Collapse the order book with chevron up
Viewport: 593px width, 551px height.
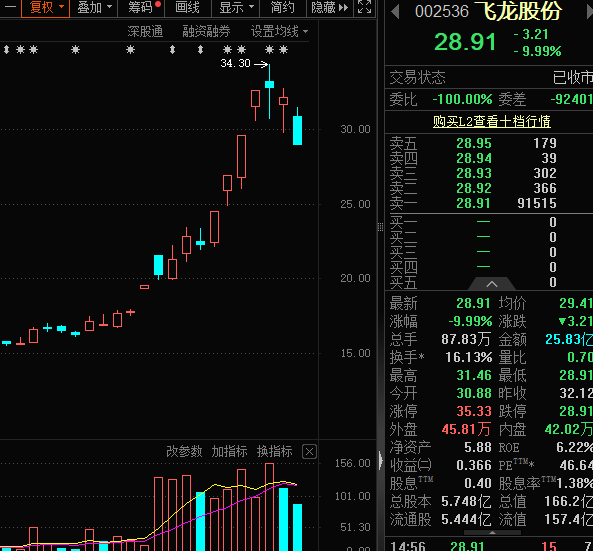tap(492, 284)
